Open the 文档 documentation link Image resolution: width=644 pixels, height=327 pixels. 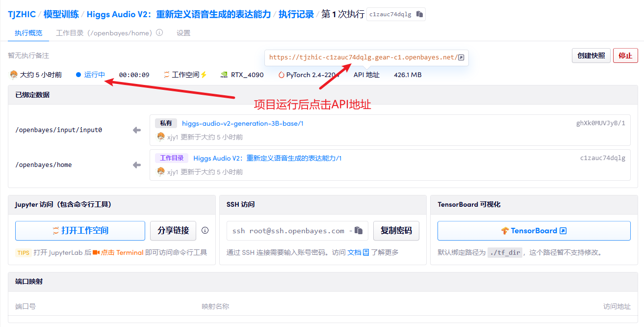(x=354, y=252)
